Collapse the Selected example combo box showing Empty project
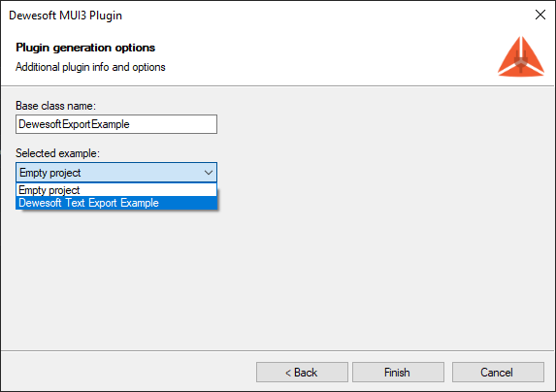The image size is (556, 392). point(116,173)
